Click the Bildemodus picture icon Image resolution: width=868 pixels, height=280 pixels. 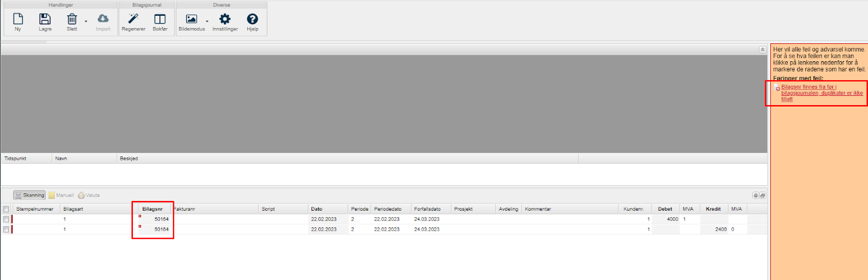click(x=192, y=21)
